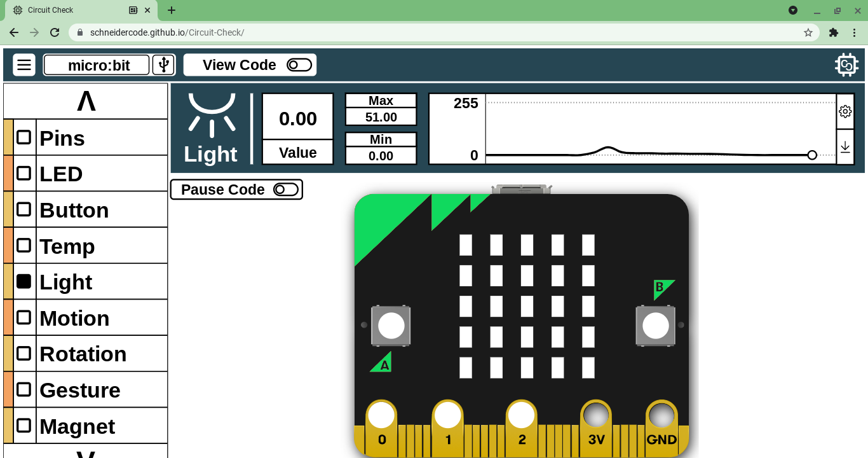Click the USB connect icon
Viewport: 868px width, 458px height.
tap(163, 65)
